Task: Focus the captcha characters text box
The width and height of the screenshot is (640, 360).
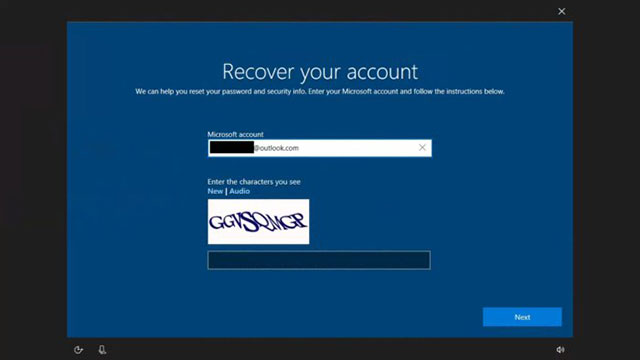Action: click(319, 260)
